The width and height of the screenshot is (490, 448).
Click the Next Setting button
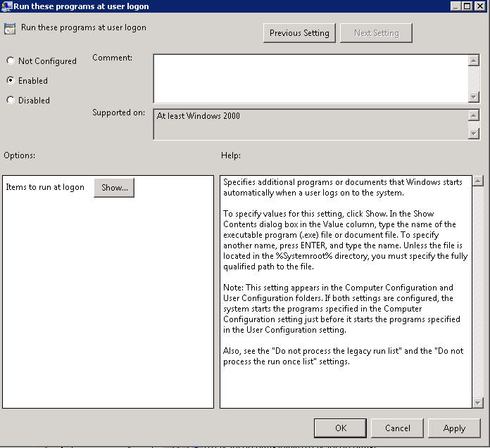[x=376, y=33]
